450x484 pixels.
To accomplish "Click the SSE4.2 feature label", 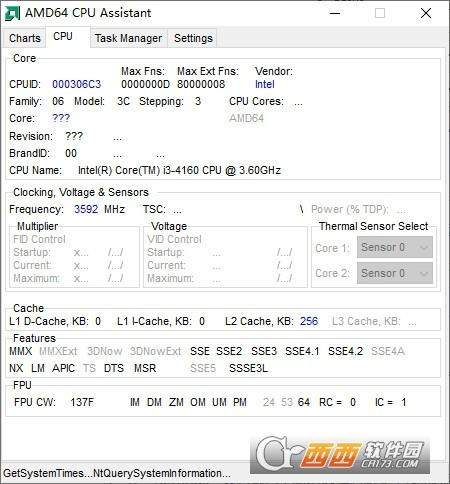I will 345,351.
